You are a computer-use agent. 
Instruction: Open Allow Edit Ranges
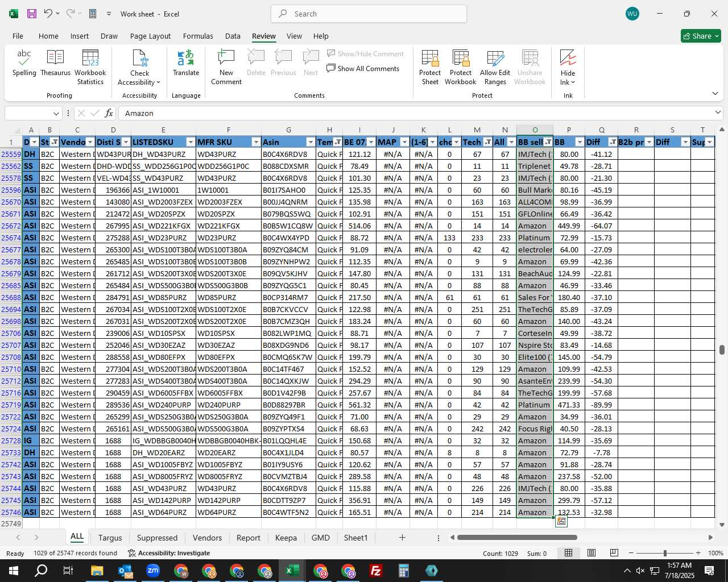(x=495, y=67)
